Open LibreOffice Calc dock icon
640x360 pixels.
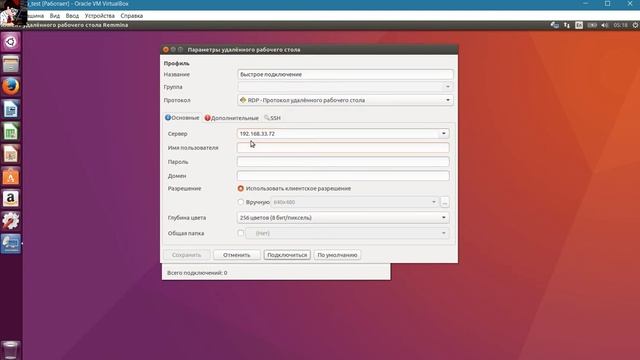pyautogui.click(x=11, y=131)
